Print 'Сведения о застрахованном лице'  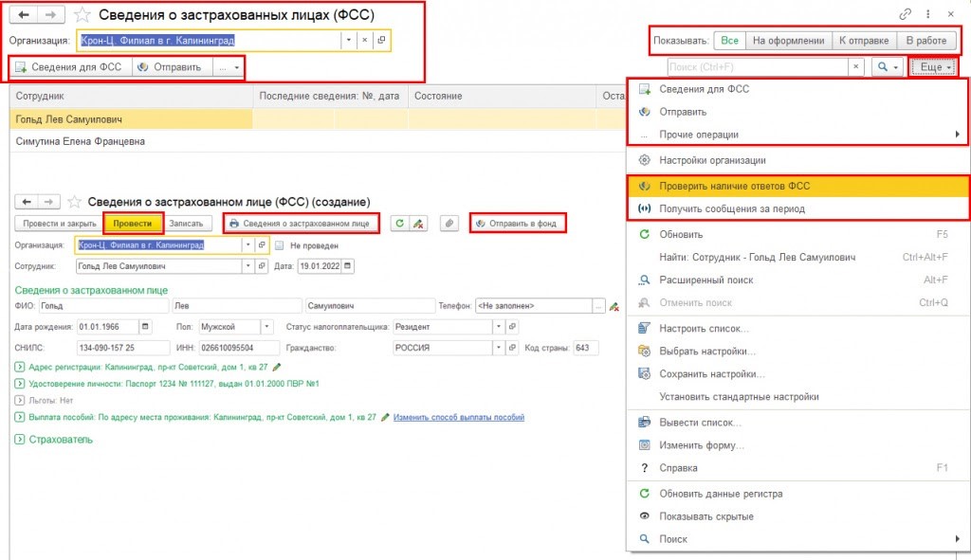[x=301, y=224]
